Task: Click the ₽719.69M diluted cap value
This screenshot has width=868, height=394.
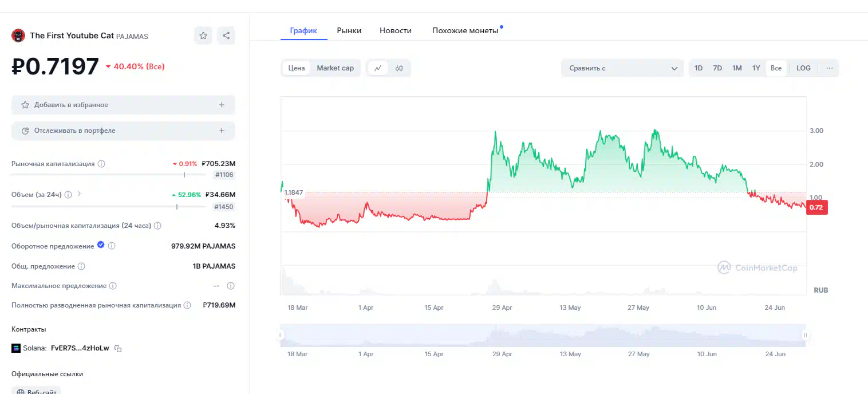Action: click(219, 305)
